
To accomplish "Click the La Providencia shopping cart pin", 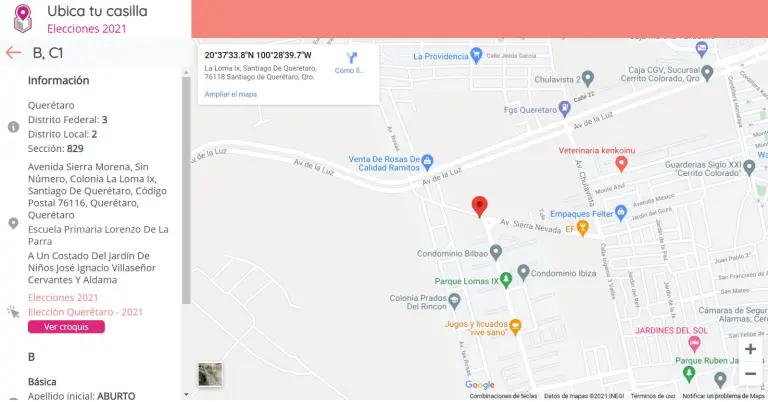I will pos(476,55).
